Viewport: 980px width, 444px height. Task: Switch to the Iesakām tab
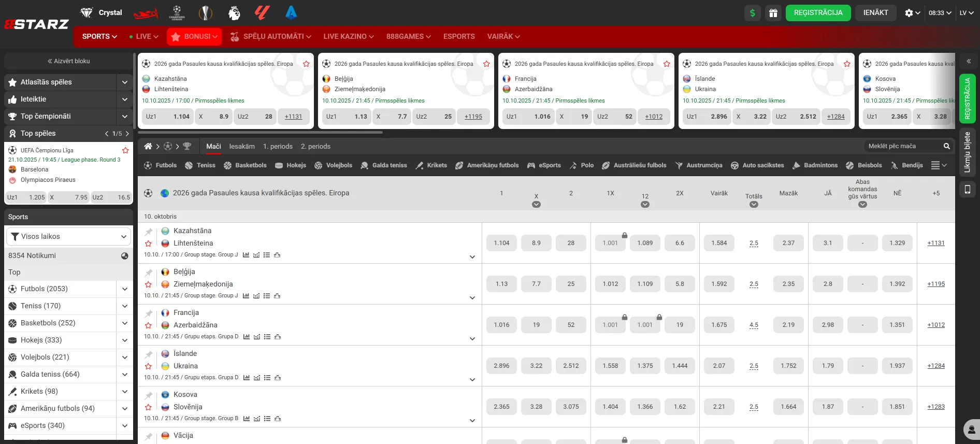tap(242, 146)
